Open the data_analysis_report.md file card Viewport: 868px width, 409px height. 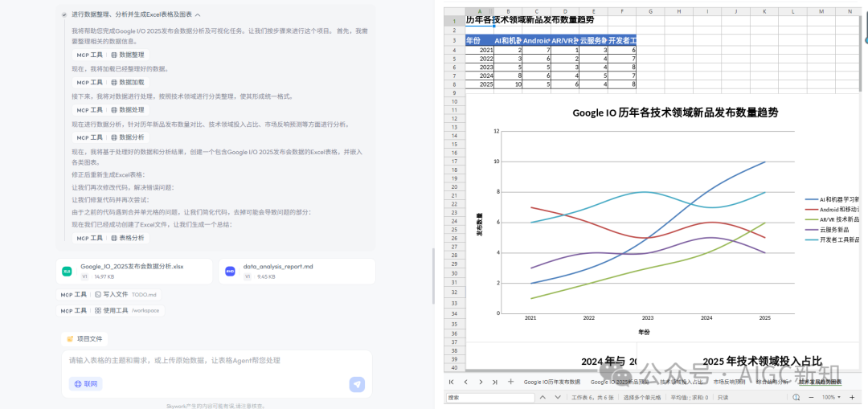tap(297, 271)
